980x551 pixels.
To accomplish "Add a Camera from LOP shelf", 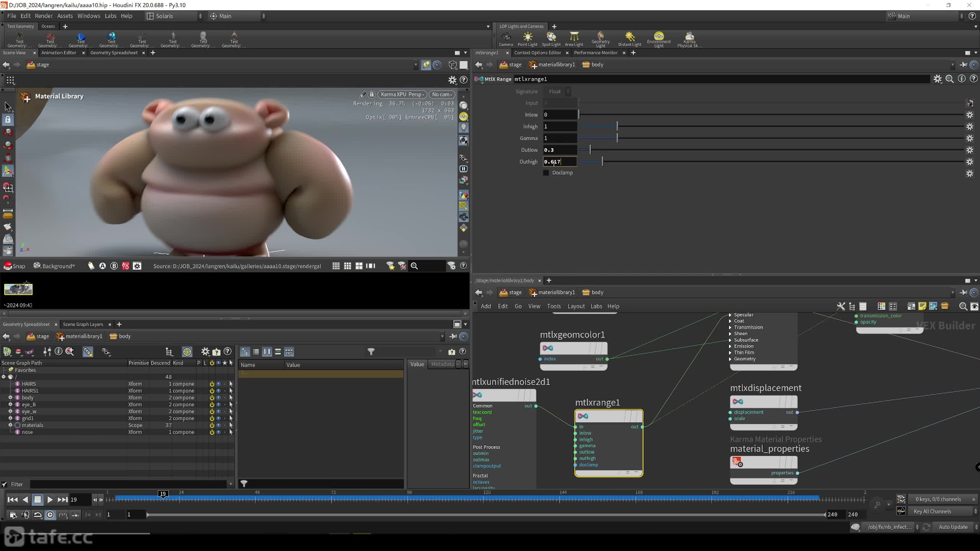I will coord(506,39).
